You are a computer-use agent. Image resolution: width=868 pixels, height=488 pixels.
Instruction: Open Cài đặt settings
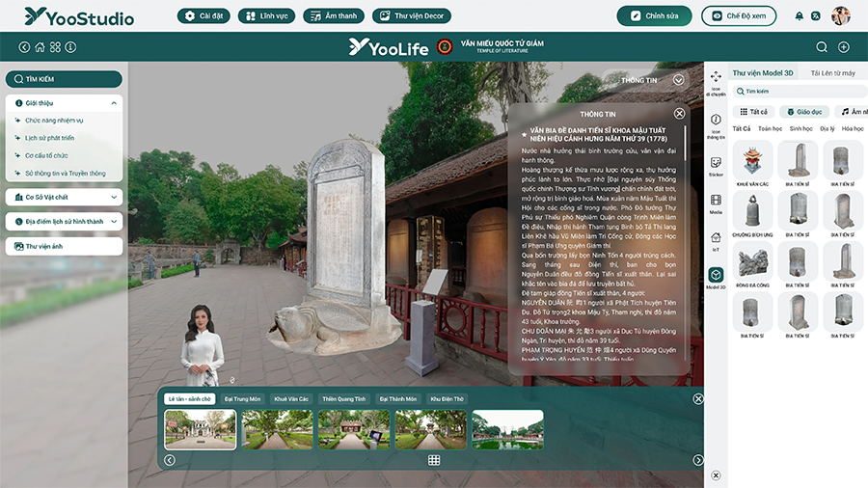(x=203, y=16)
